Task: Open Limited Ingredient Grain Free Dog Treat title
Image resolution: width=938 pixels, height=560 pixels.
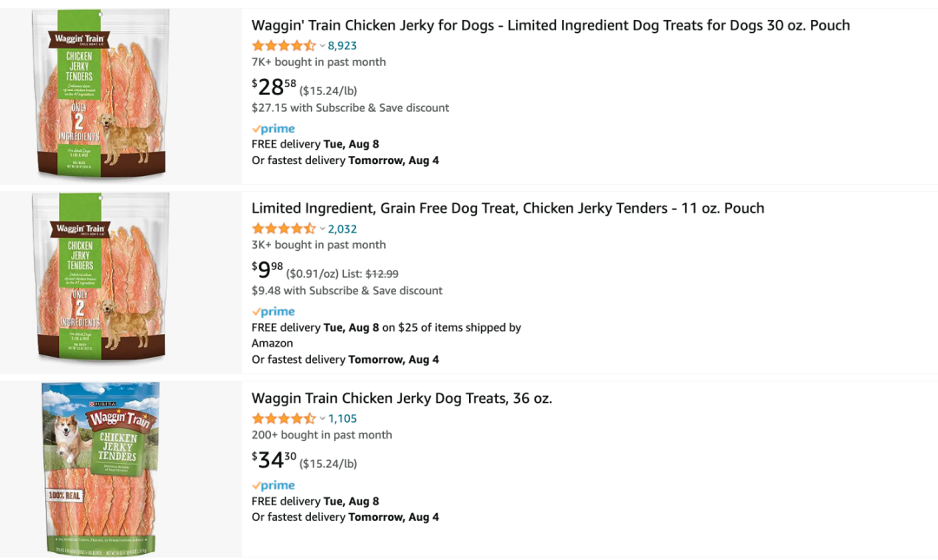Action: click(x=507, y=208)
